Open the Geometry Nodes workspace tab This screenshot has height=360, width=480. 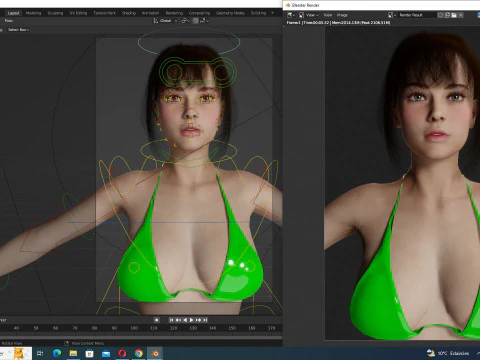click(x=230, y=13)
